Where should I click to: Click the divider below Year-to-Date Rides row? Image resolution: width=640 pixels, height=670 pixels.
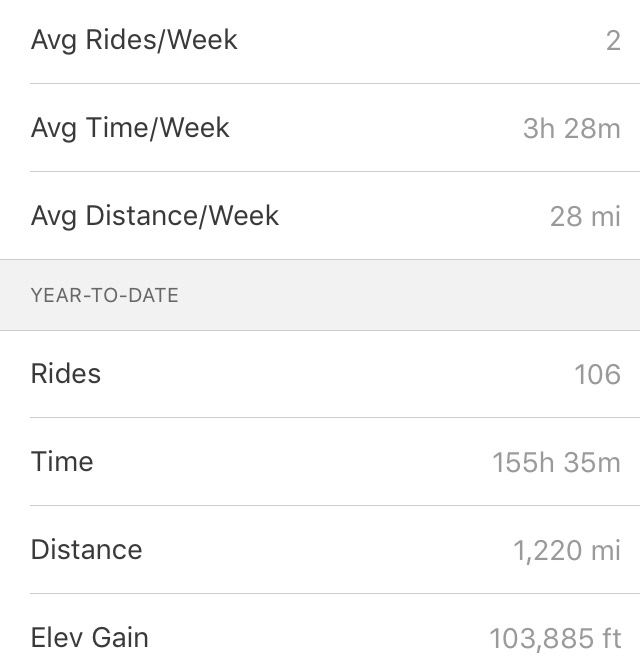click(x=335, y=417)
